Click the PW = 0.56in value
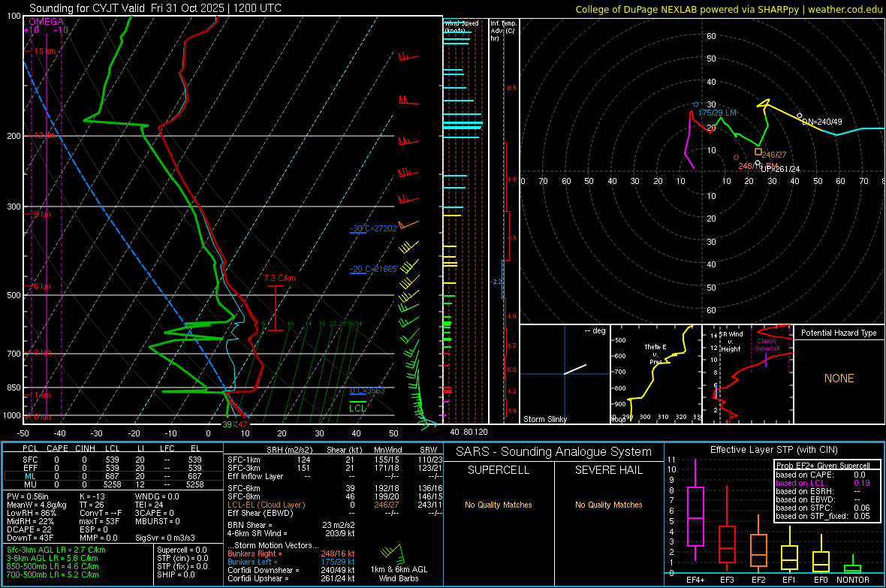Image resolution: width=886 pixels, height=588 pixels. click(28, 496)
